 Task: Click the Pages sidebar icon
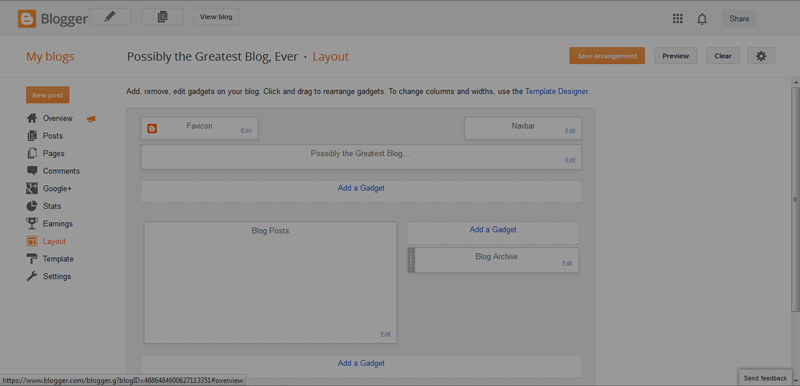pyautogui.click(x=32, y=153)
